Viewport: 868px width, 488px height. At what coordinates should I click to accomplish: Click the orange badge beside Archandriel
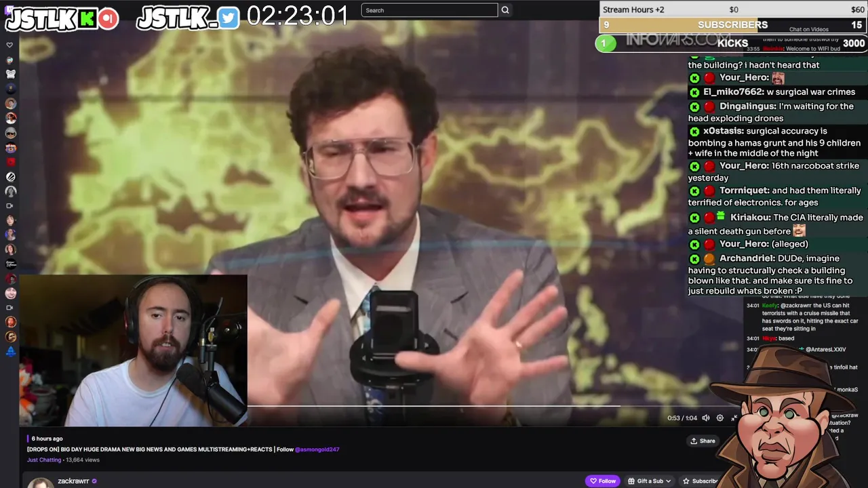click(x=709, y=259)
